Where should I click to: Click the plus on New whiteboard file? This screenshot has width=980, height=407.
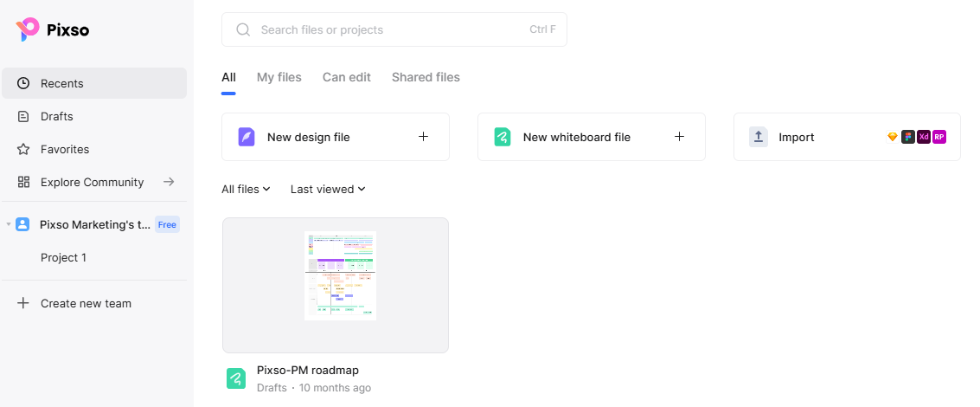click(679, 137)
